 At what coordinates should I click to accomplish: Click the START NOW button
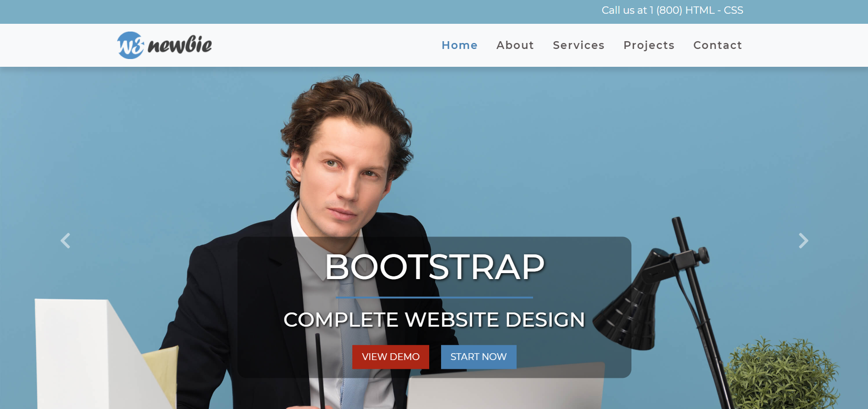[x=479, y=357]
